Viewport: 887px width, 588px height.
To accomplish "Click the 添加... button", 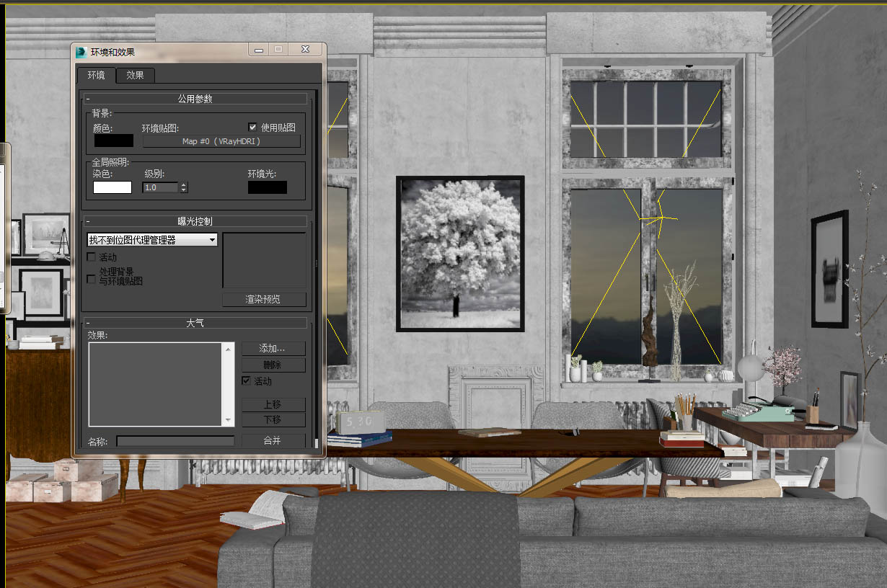I will [273, 348].
